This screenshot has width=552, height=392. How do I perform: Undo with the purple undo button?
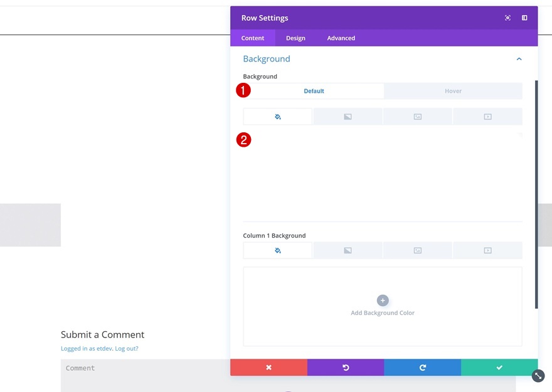[x=346, y=368]
